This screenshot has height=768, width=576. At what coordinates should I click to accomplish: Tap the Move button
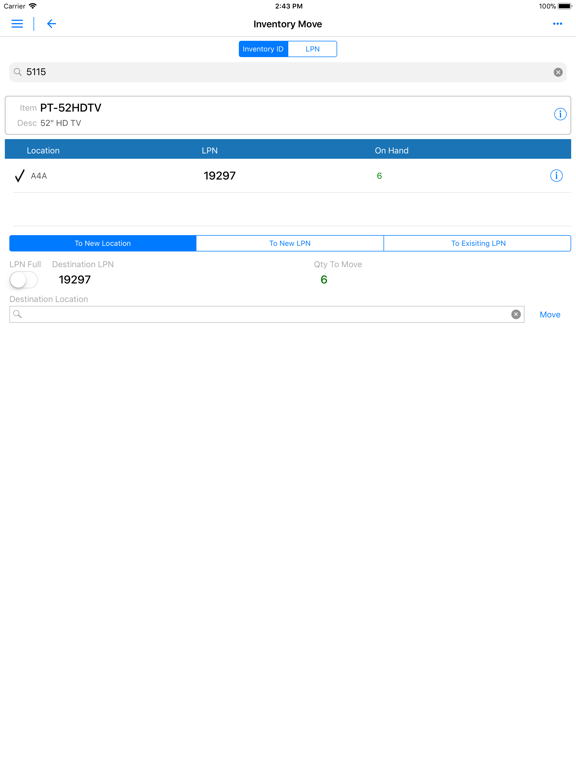click(550, 314)
